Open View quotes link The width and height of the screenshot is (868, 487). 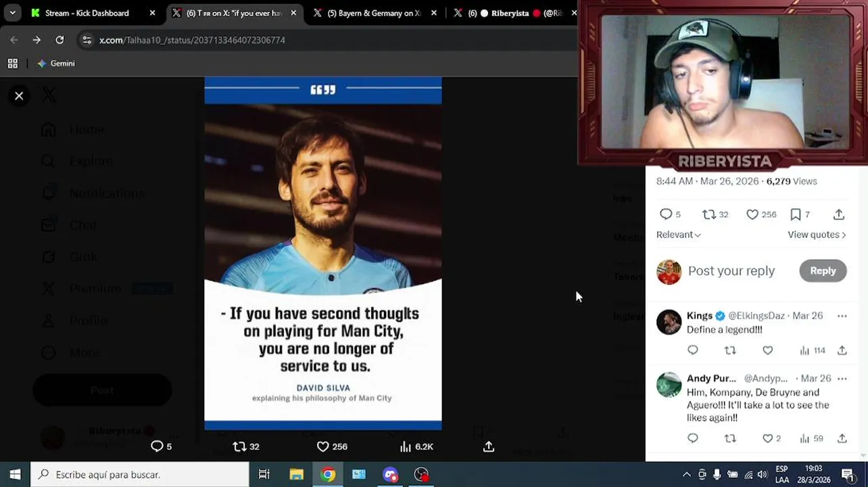(x=817, y=235)
